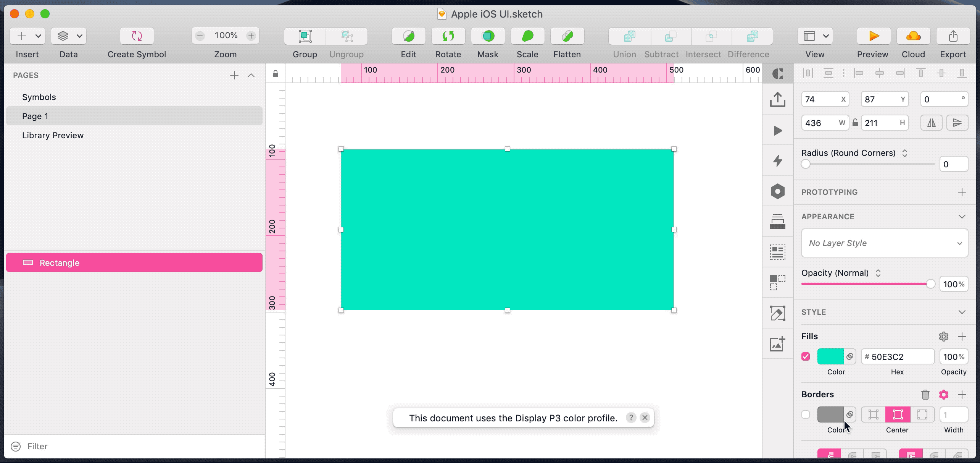Click the Symbols page item
Viewport: 980px width, 463px height.
point(39,96)
